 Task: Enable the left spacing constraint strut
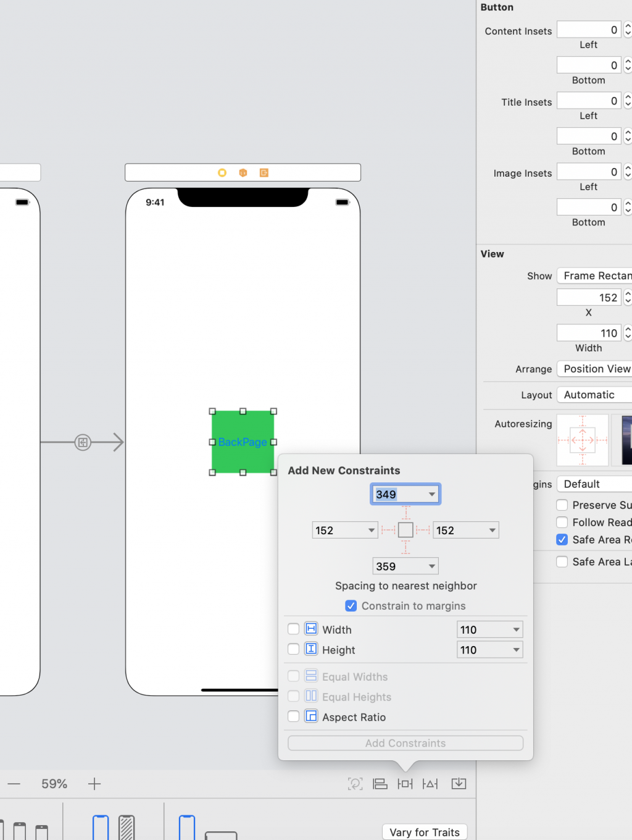[388, 530]
